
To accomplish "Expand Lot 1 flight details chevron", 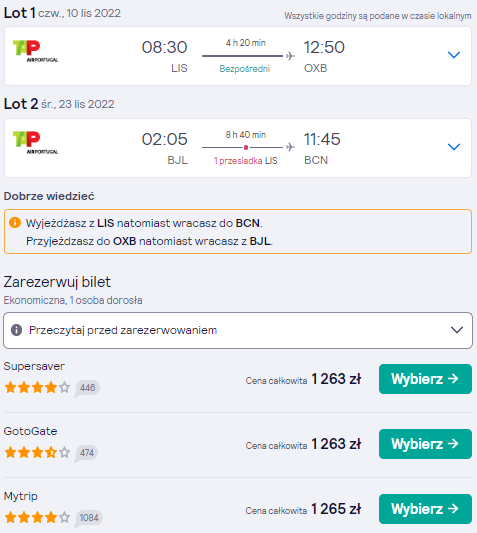I will 454,55.
